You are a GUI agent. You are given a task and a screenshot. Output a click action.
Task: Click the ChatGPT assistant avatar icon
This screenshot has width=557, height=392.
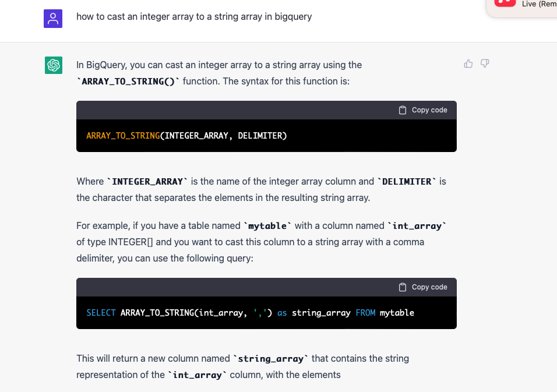point(53,65)
